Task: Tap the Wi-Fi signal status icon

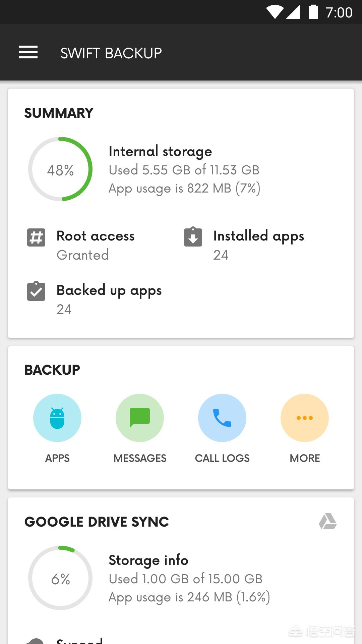Action: coord(275,12)
